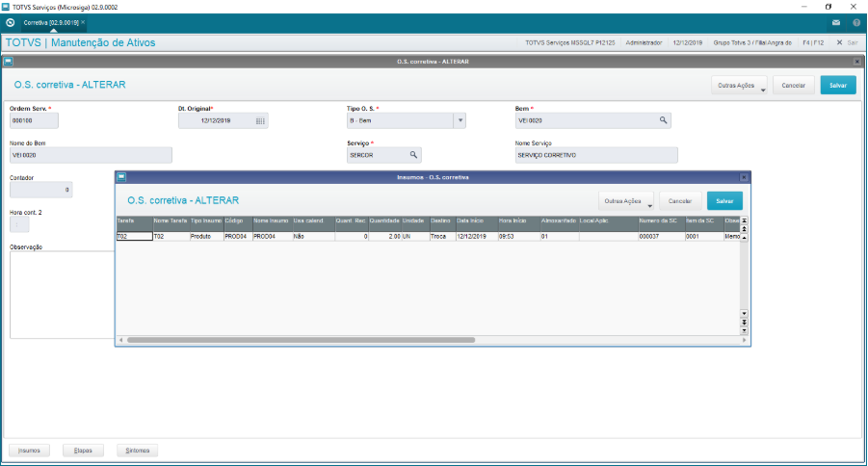Open the mail envelope icon
The width and height of the screenshot is (868, 466).
click(x=836, y=23)
